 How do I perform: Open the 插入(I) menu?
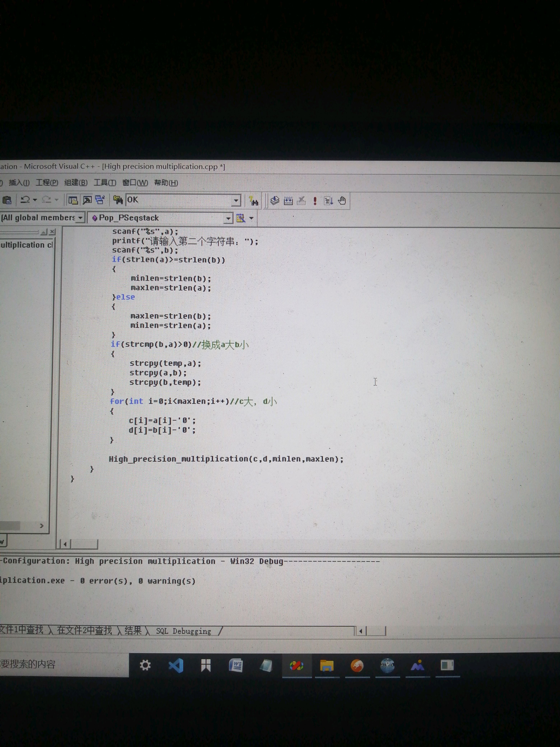(19, 183)
